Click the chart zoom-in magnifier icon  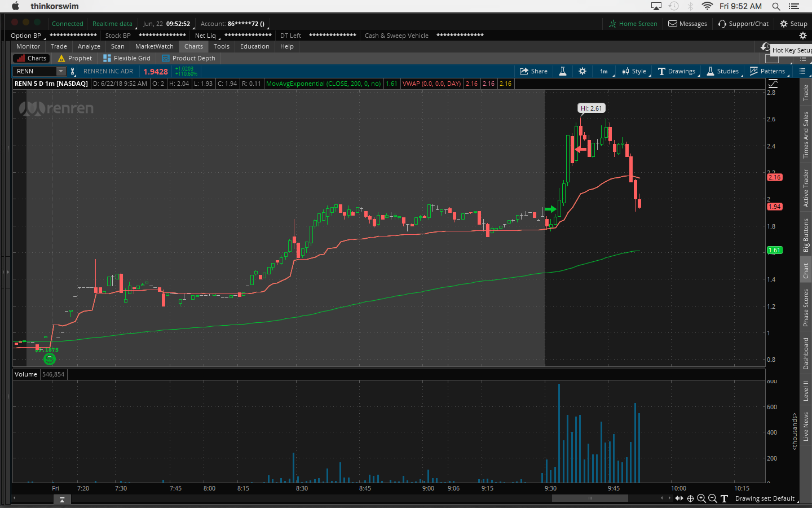coord(701,498)
